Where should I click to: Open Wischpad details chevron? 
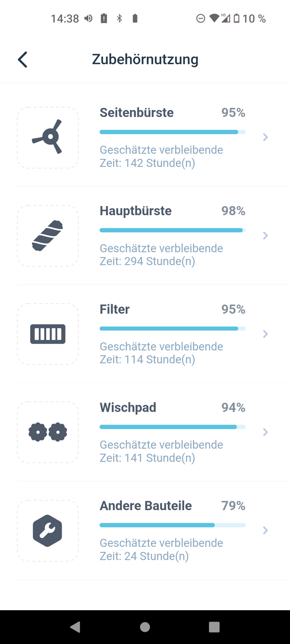[265, 432]
